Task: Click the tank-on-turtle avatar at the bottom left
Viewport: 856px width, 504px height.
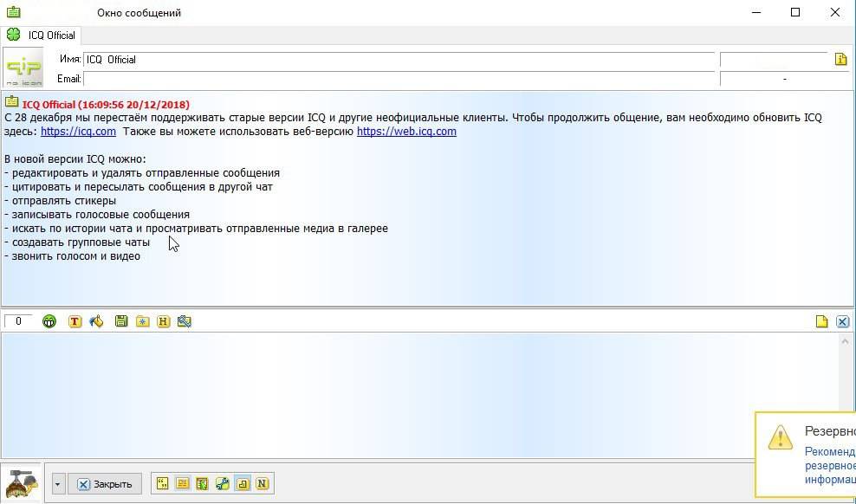Action: pos(21,482)
